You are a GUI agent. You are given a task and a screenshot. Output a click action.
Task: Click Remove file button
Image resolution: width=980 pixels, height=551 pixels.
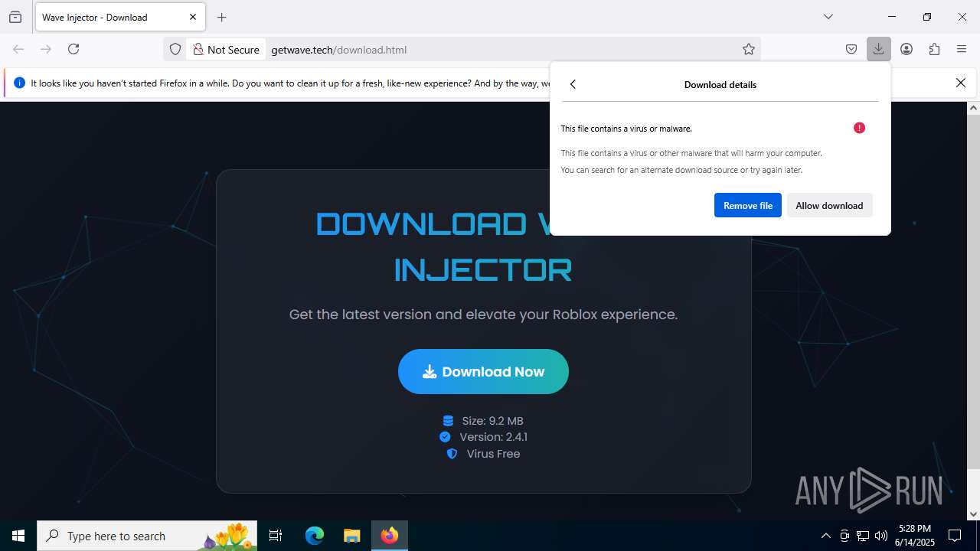(748, 205)
